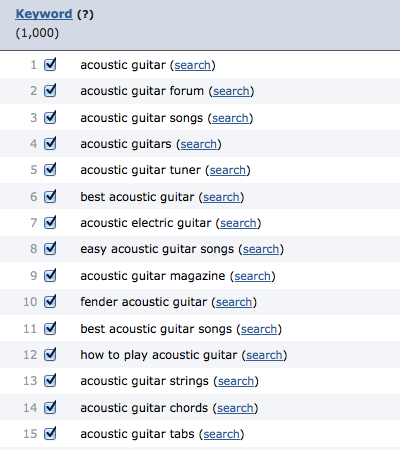400x450 pixels.
Task: Show the Keyword help question mark
Action: click(85, 14)
